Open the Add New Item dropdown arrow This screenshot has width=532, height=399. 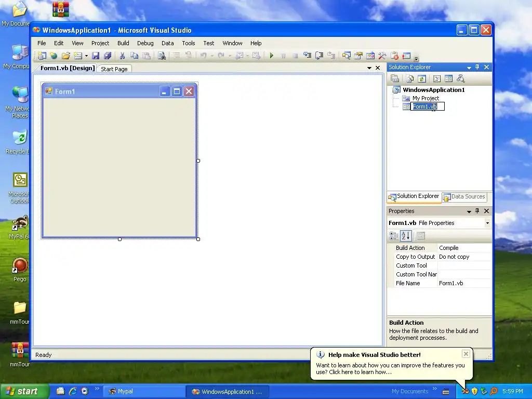(x=86, y=56)
